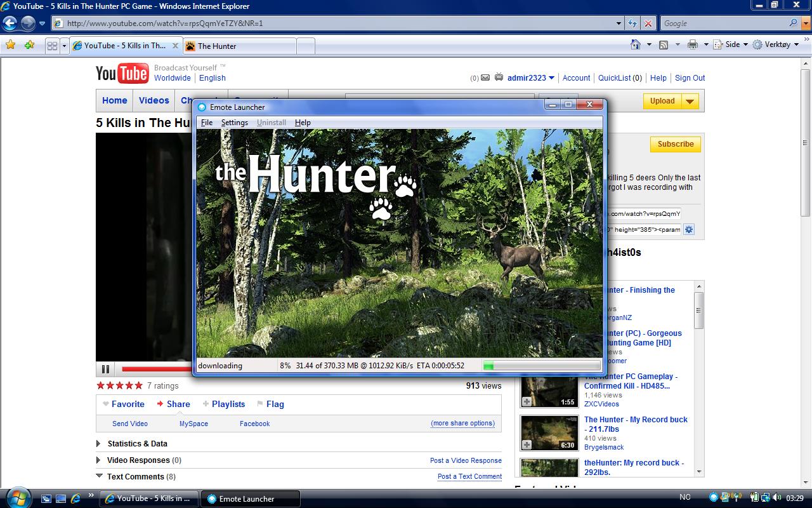Open the Verktøy tools menu
The image size is (812, 508).
(x=775, y=44)
